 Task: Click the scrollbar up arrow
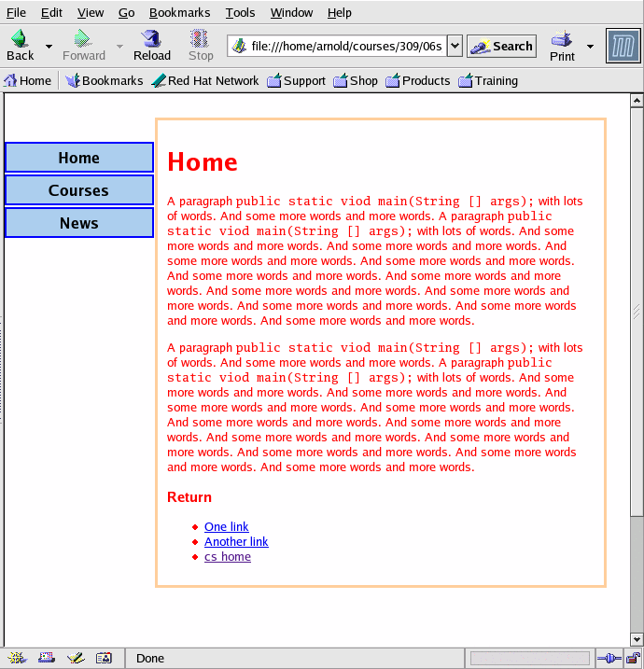tap(637, 101)
